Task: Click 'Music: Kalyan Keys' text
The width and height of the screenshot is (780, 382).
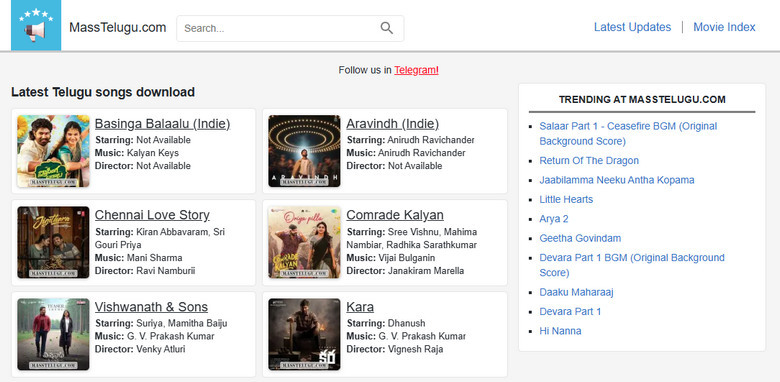Action: pyautogui.click(x=137, y=153)
